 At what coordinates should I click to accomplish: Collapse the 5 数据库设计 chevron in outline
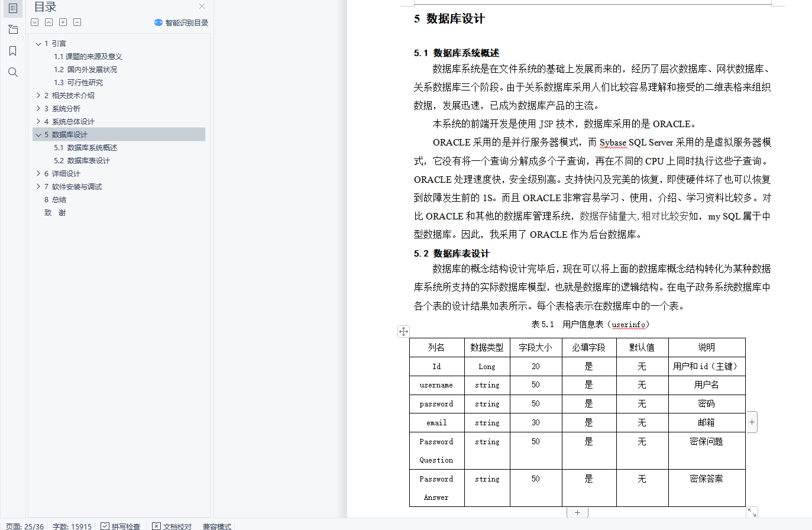pos(38,135)
